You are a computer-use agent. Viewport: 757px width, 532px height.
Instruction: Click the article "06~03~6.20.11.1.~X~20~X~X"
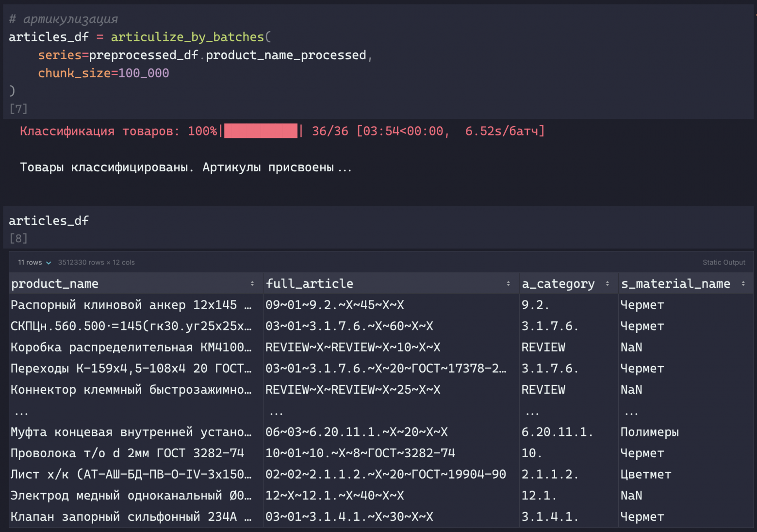(356, 432)
